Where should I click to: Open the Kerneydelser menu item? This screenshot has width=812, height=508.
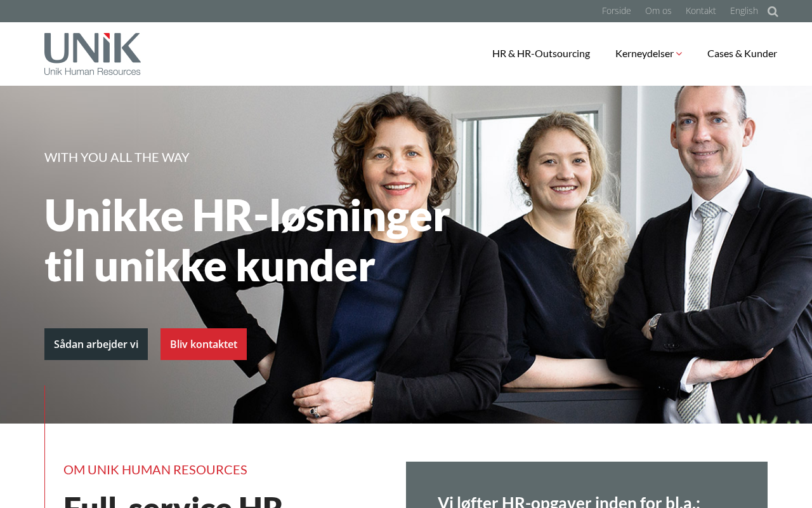point(645,53)
